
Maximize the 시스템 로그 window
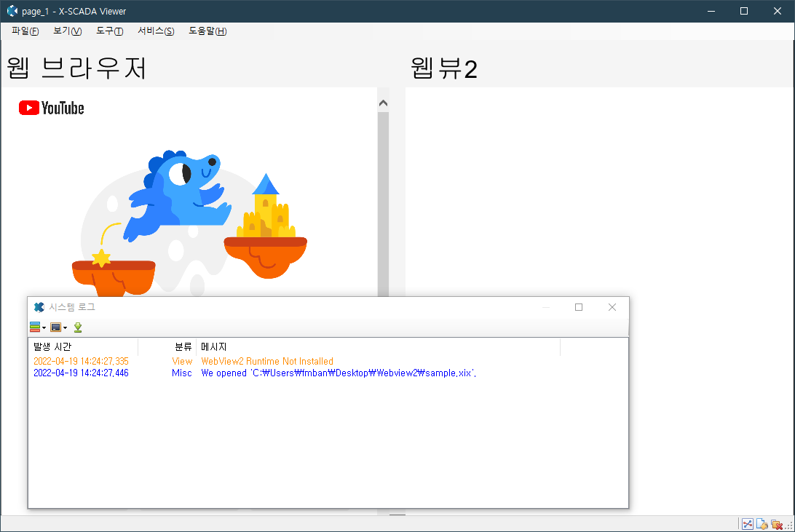coord(579,307)
